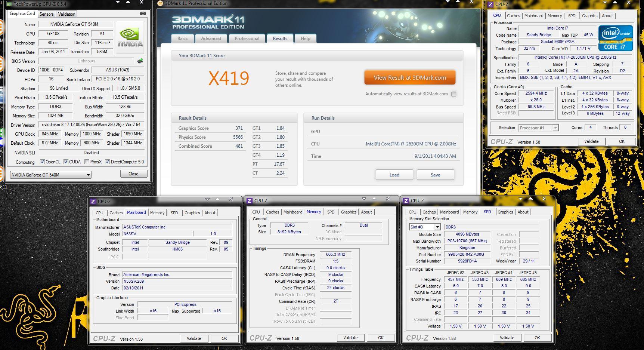Open About tab in the CPU-Z processor window
644x350 pixels.
607,16
